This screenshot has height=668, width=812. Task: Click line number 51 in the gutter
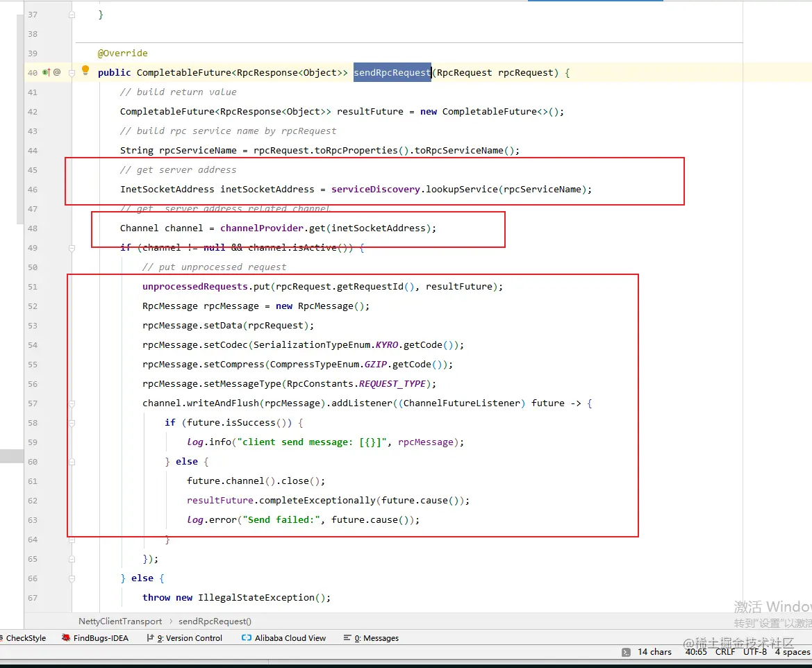(x=33, y=287)
